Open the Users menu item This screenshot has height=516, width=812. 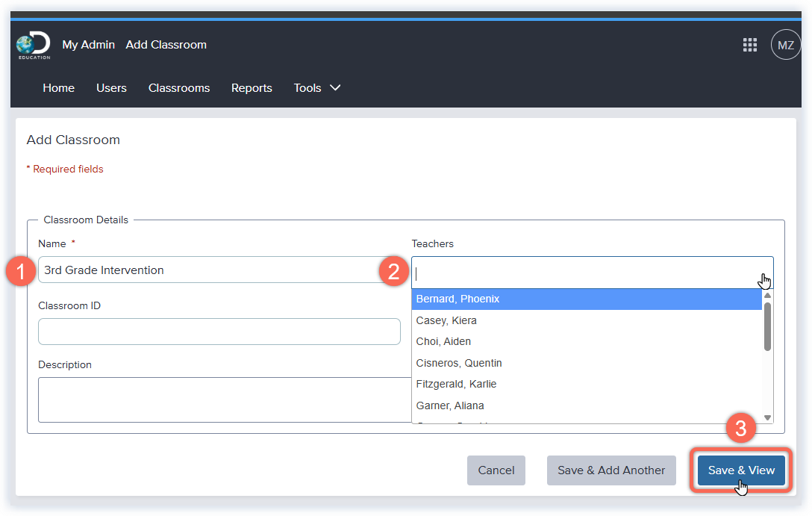point(111,88)
